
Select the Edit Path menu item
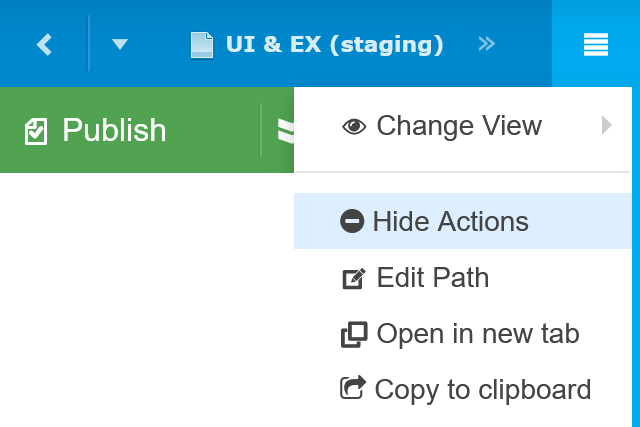432,277
